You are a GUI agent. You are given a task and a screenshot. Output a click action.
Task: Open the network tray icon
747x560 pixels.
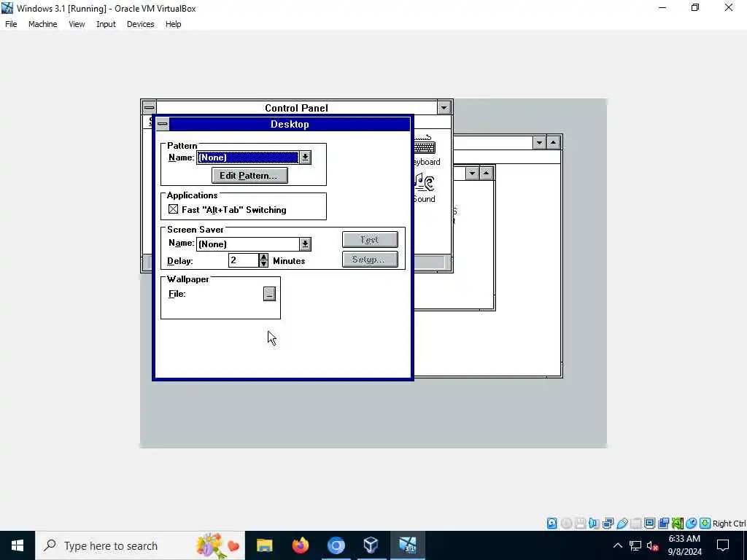pos(635,545)
